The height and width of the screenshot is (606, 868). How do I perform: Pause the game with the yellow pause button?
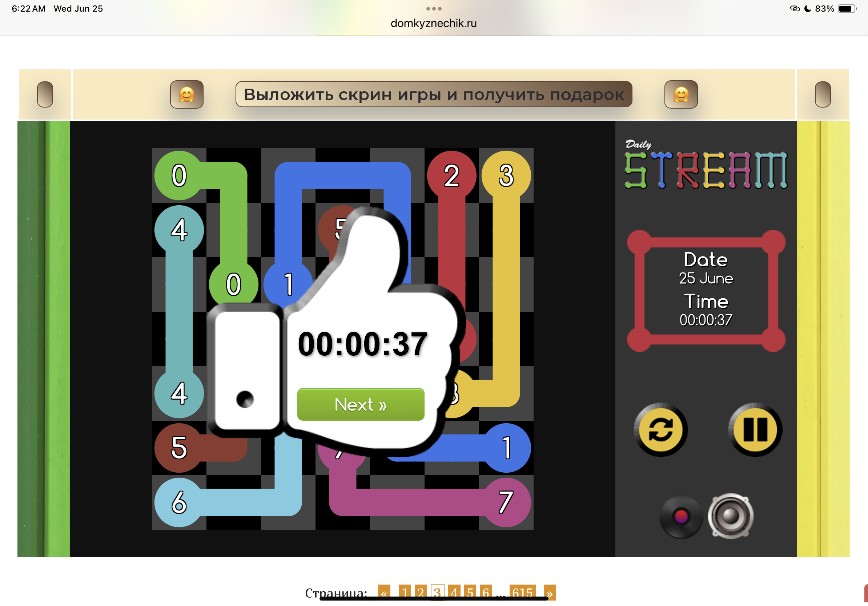click(x=755, y=429)
